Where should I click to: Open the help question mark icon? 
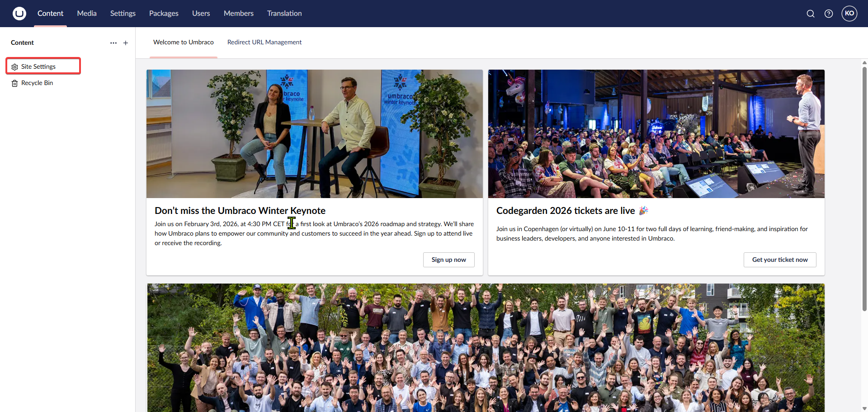coord(829,14)
